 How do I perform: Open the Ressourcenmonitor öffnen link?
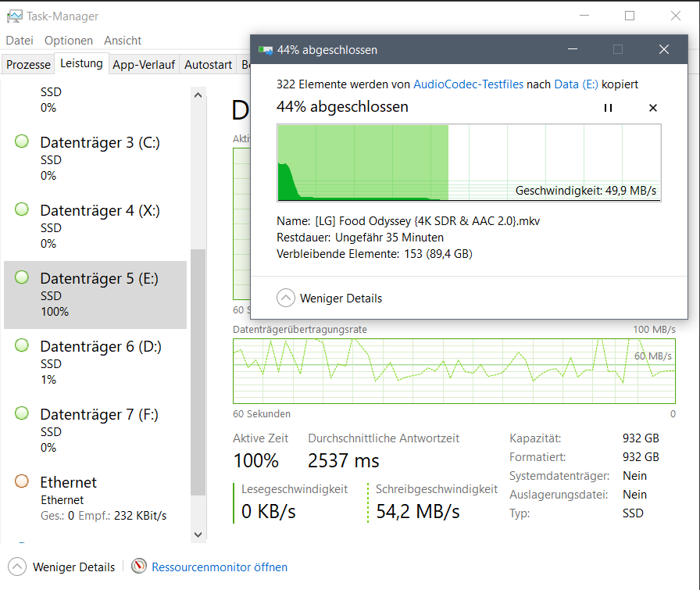tap(220, 567)
